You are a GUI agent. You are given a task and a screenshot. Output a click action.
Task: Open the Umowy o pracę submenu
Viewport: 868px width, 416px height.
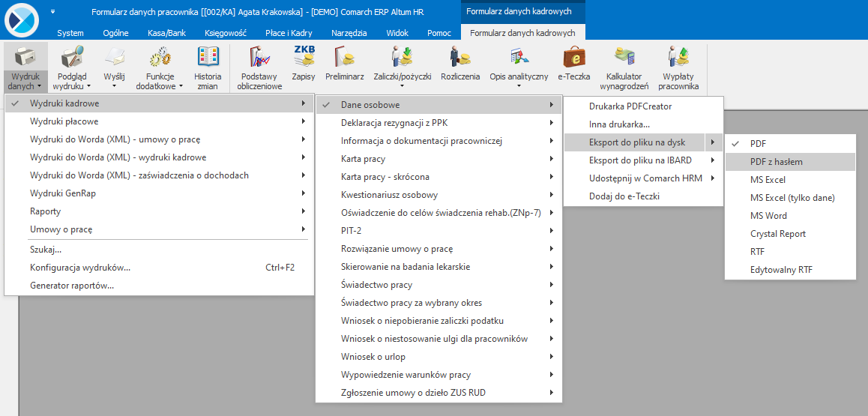pos(159,229)
